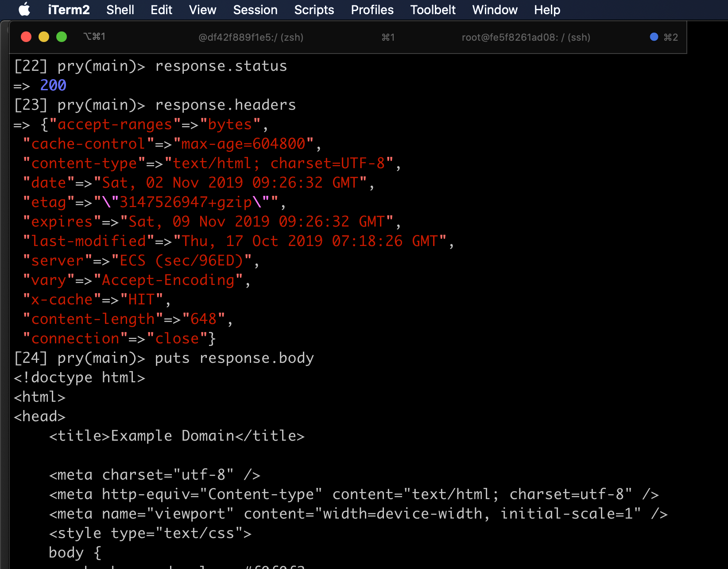Zoom the window with green button
This screenshot has height=569, width=728.
tap(62, 37)
